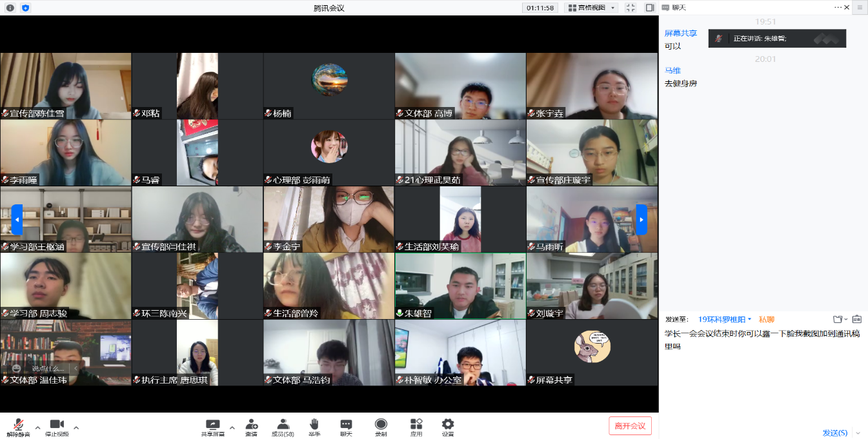Image resolution: width=868 pixels, height=439 pixels.
Task: Open 共享屏幕 screen sharing
Action: tap(212, 425)
